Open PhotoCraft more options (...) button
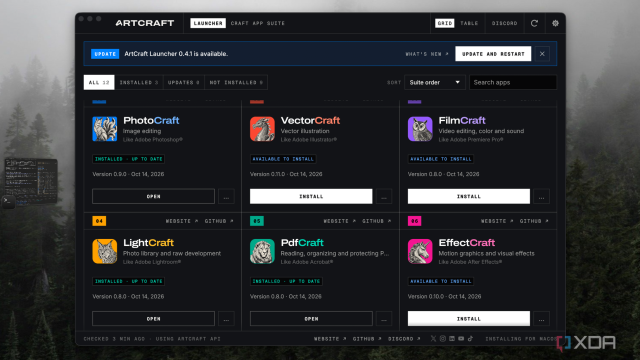This screenshot has height=360, width=640. [x=226, y=196]
